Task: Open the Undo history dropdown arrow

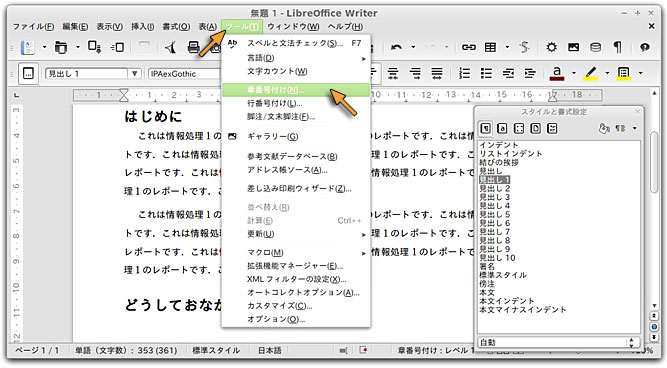Action: coord(413,47)
